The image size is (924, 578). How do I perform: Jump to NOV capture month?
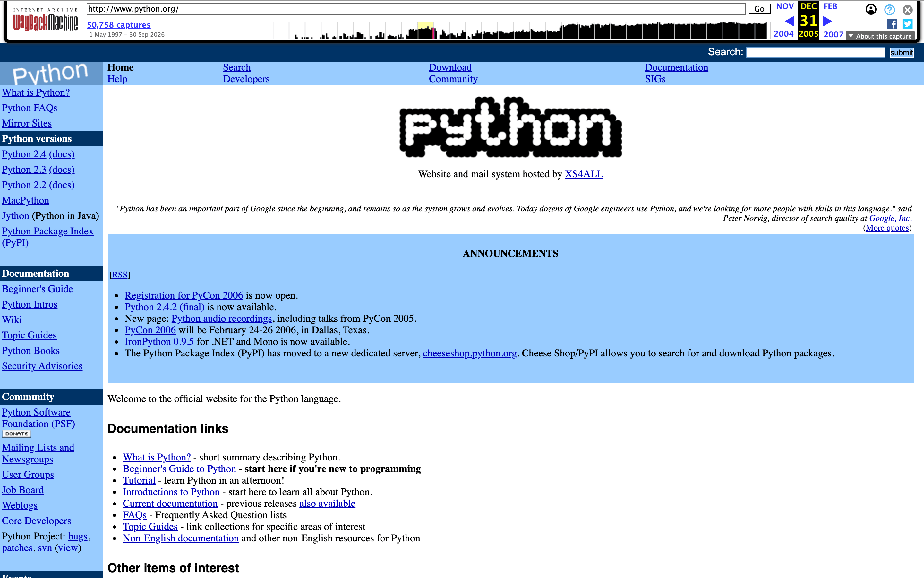coord(785,6)
